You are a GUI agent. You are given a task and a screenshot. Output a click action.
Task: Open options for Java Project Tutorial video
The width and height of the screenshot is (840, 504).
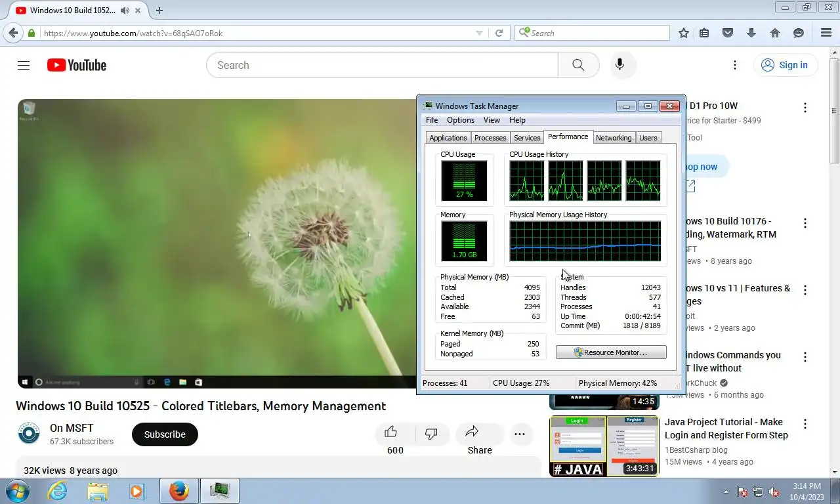[805, 424]
